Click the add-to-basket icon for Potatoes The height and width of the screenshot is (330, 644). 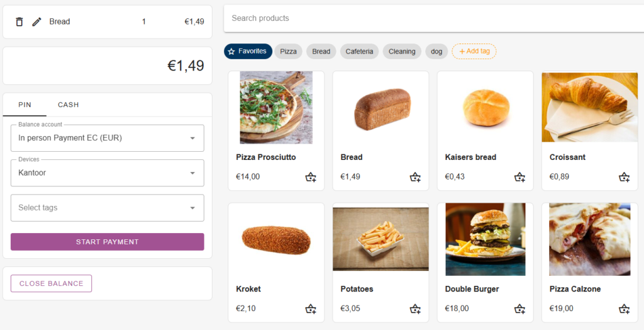(x=415, y=309)
